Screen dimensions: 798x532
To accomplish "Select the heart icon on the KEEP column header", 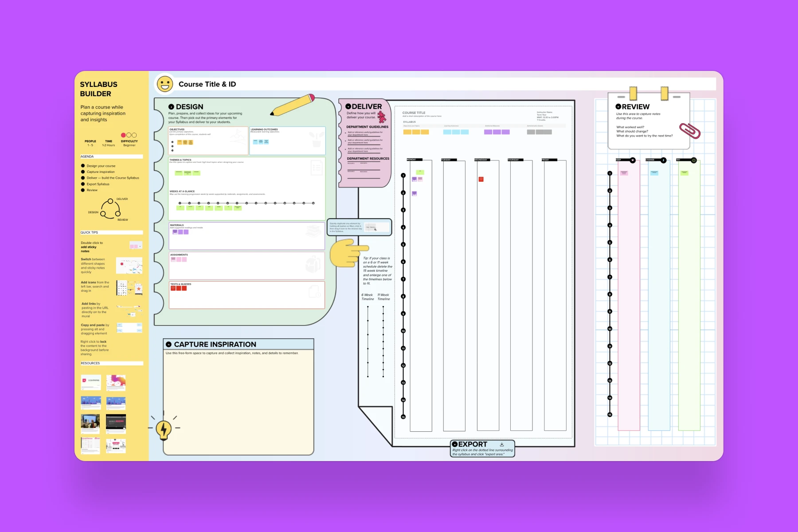I will click(x=633, y=160).
